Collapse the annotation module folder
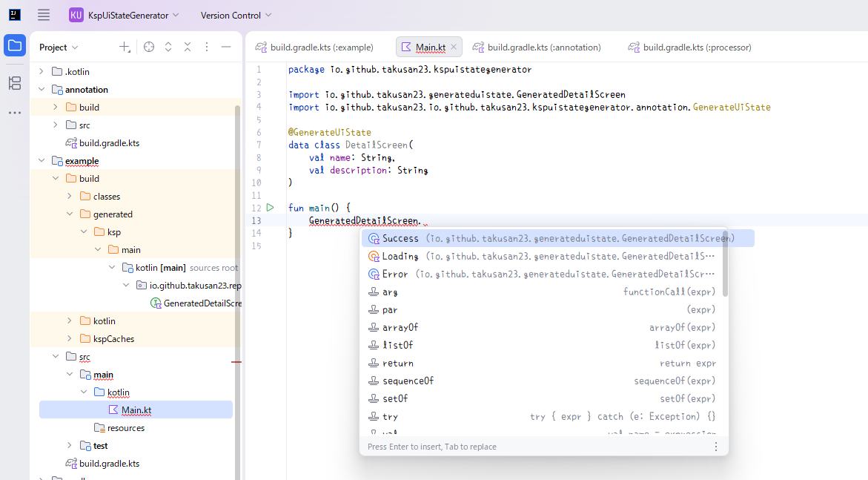Screen dimensions: 868x480 (x=42, y=90)
